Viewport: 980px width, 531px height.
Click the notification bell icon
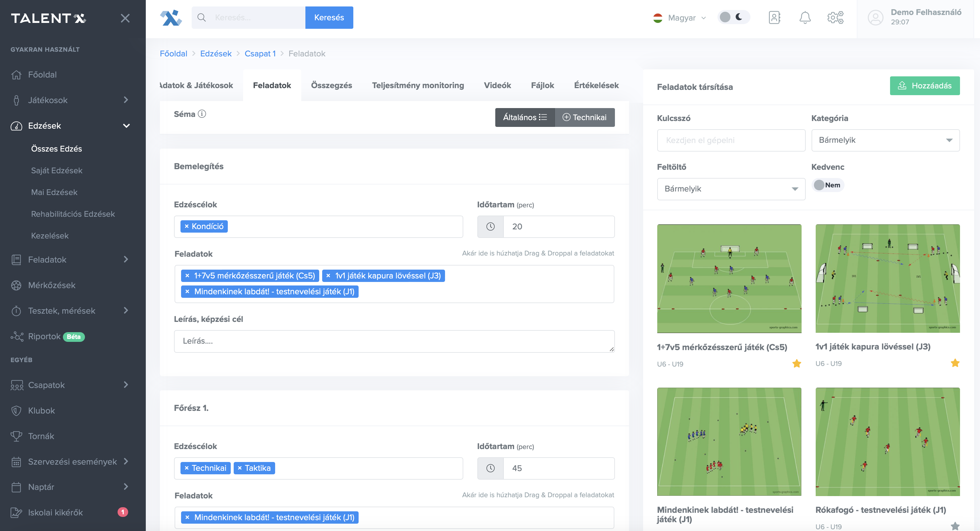[805, 18]
